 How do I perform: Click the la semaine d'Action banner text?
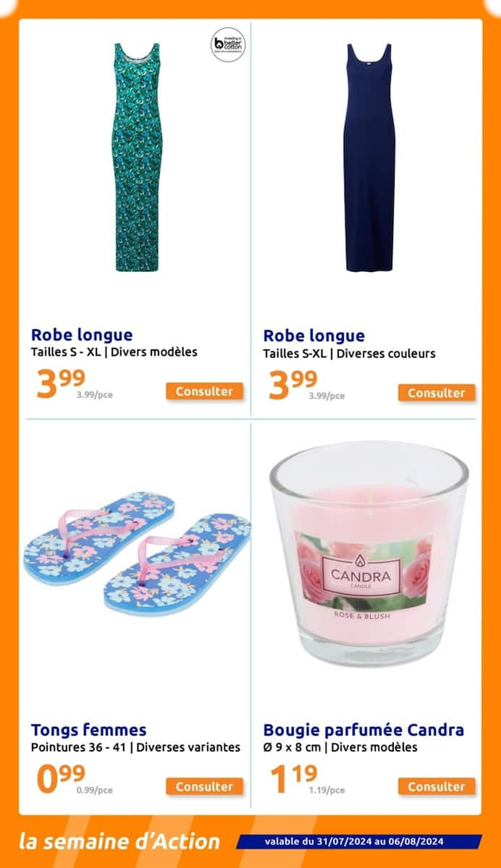119,841
